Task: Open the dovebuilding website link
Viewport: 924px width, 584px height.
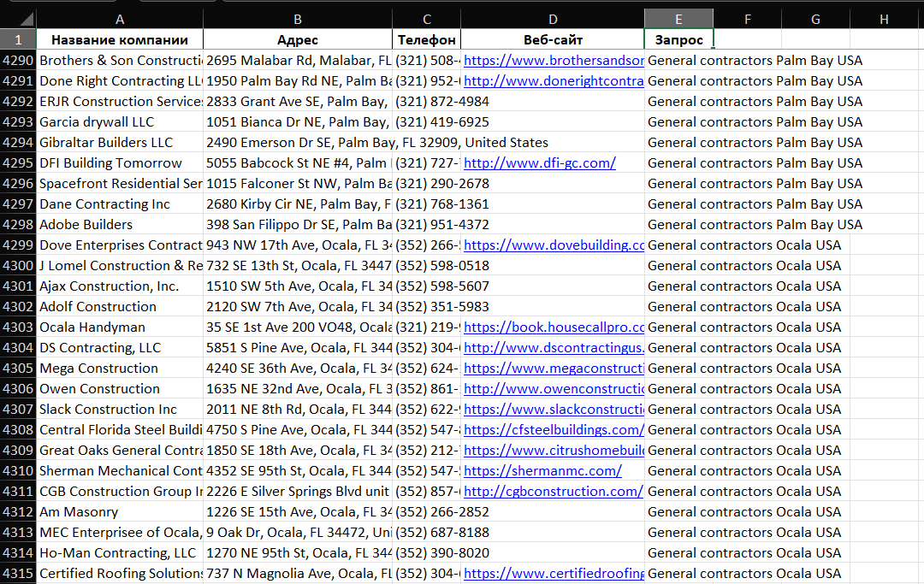Action: (x=554, y=245)
